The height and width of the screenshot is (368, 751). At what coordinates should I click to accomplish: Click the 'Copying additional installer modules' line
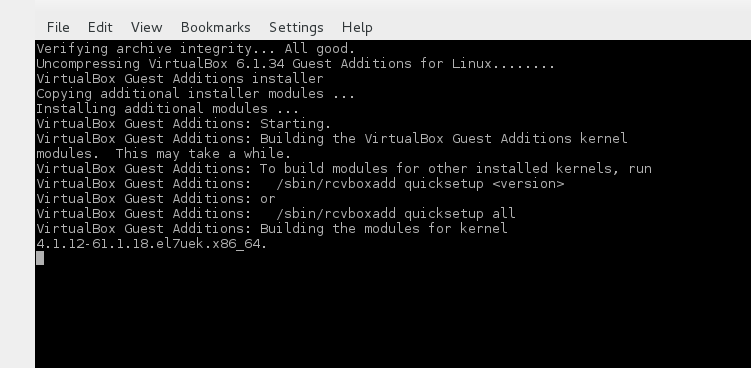[x=195, y=93]
